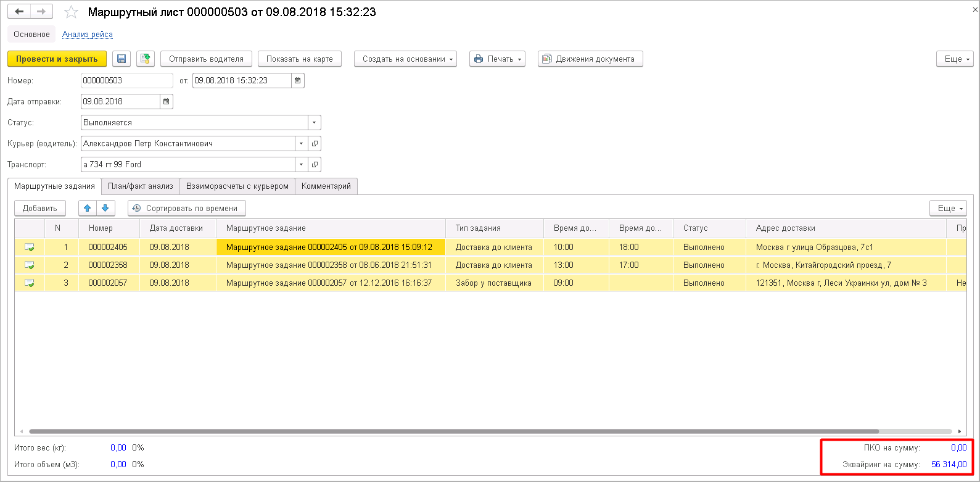Add document to favorites with star icon
Viewport: 980px width, 482px height.
72,12
